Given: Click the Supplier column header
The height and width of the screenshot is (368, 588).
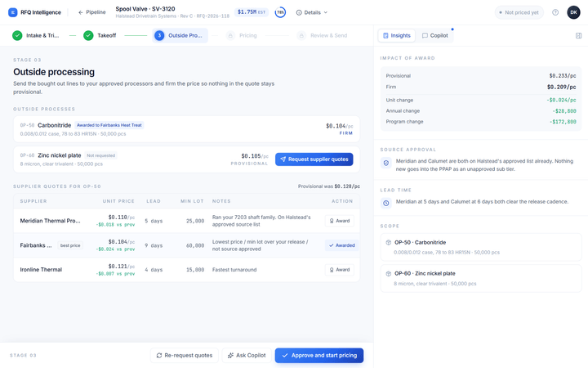Looking at the screenshot, I should 33,201.
